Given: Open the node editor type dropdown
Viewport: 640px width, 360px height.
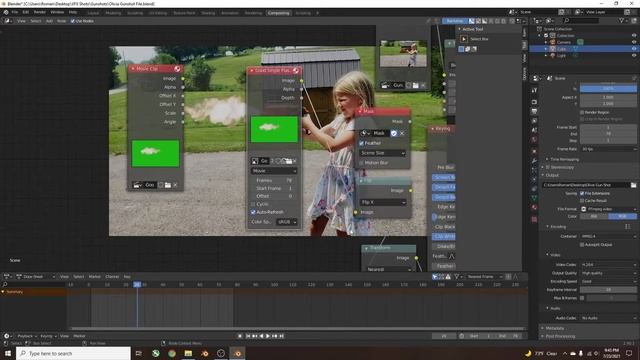Looking at the screenshot, I should tap(8, 21).
